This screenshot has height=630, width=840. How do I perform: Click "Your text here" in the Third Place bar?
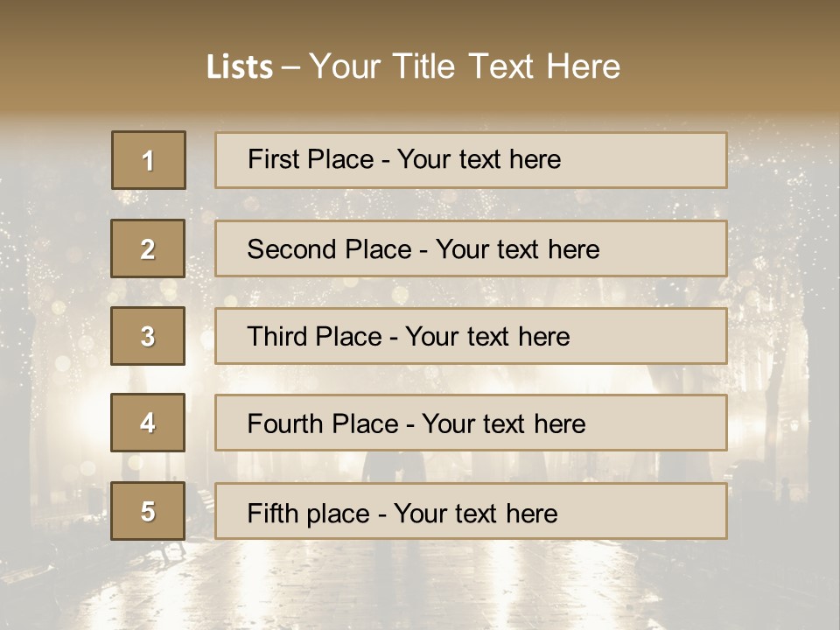tap(487, 337)
